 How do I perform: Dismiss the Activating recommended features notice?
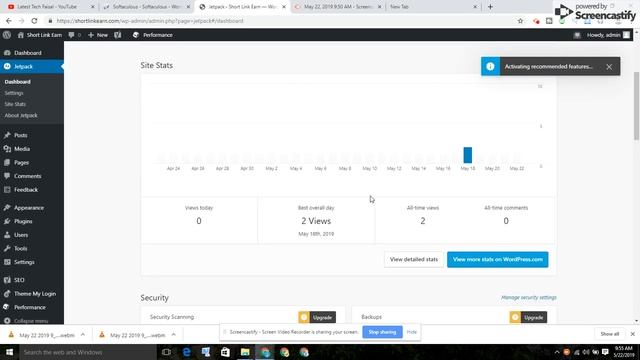tap(609, 67)
